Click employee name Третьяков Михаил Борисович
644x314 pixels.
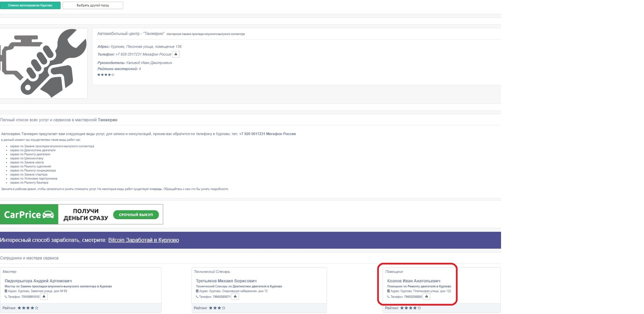[x=226, y=281]
